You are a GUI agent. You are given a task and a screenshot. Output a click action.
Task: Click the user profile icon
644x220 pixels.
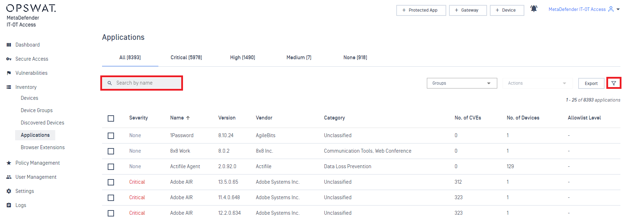coord(611,9)
